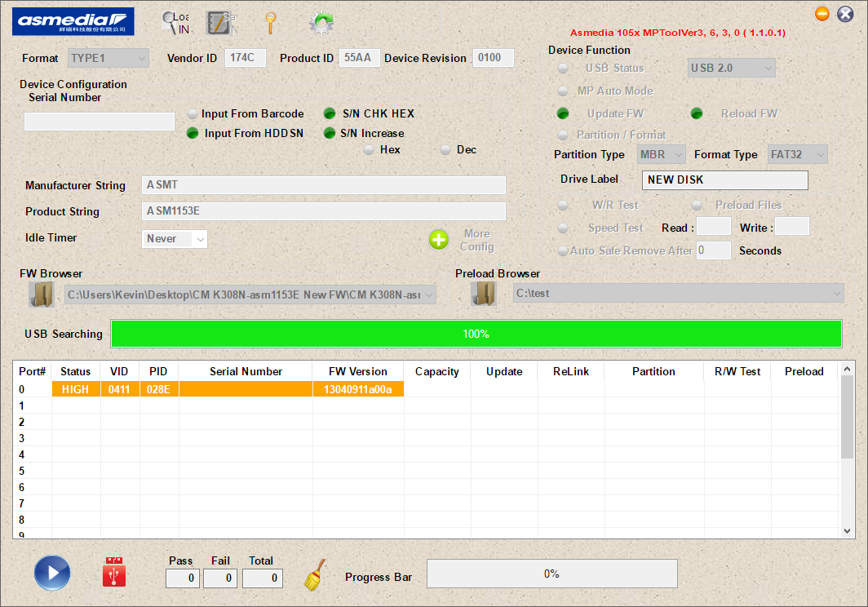Viewport: 868px width, 607px height.
Task: Click the Serial Number column header
Action: point(246,371)
